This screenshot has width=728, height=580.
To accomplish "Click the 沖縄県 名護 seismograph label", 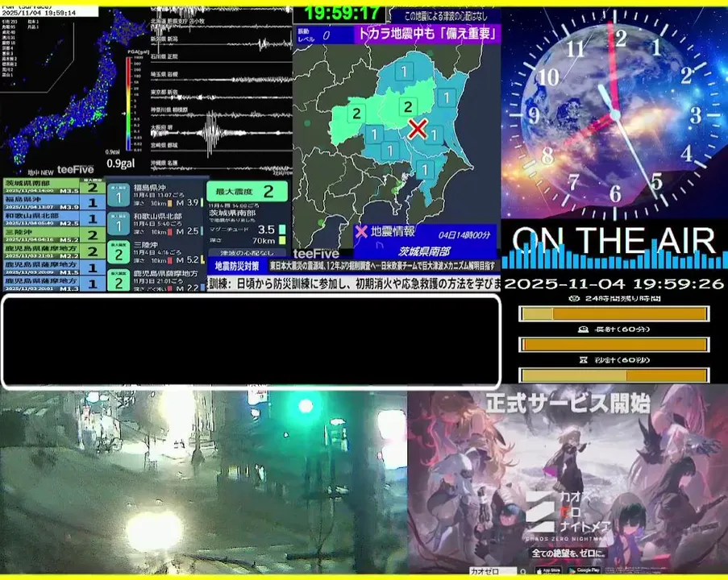I will tap(164, 164).
